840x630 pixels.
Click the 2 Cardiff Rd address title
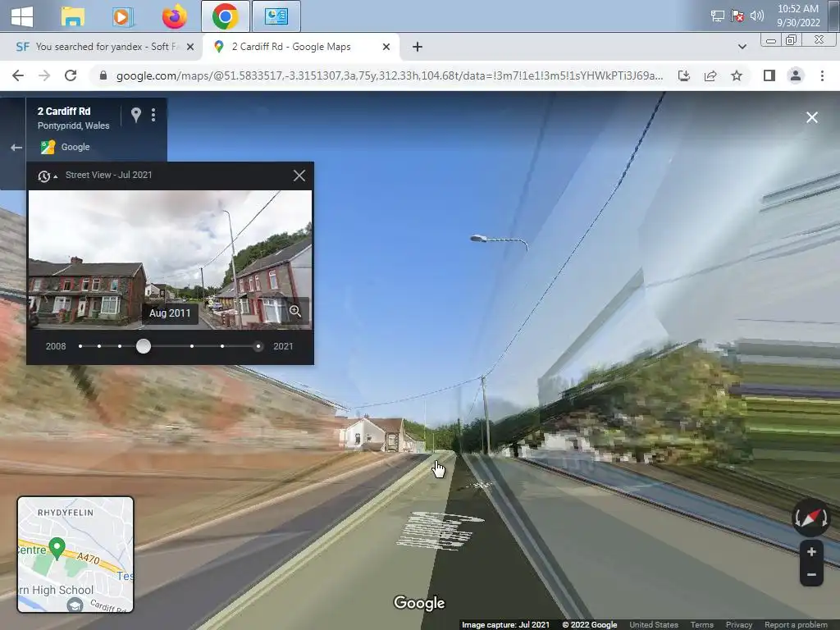click(x=64, y=112)
